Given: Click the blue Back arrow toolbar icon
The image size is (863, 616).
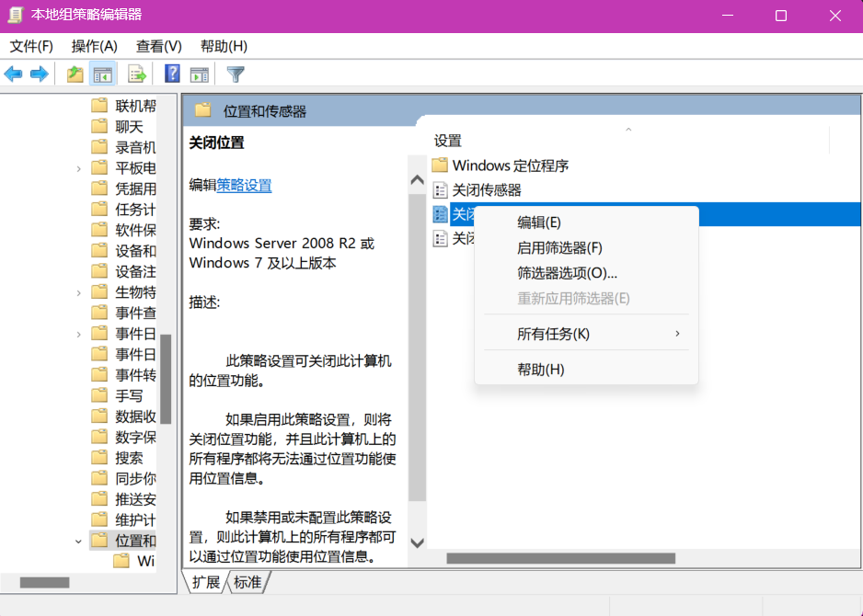Looking at the screenshot, I should click(x=13, y=74).
